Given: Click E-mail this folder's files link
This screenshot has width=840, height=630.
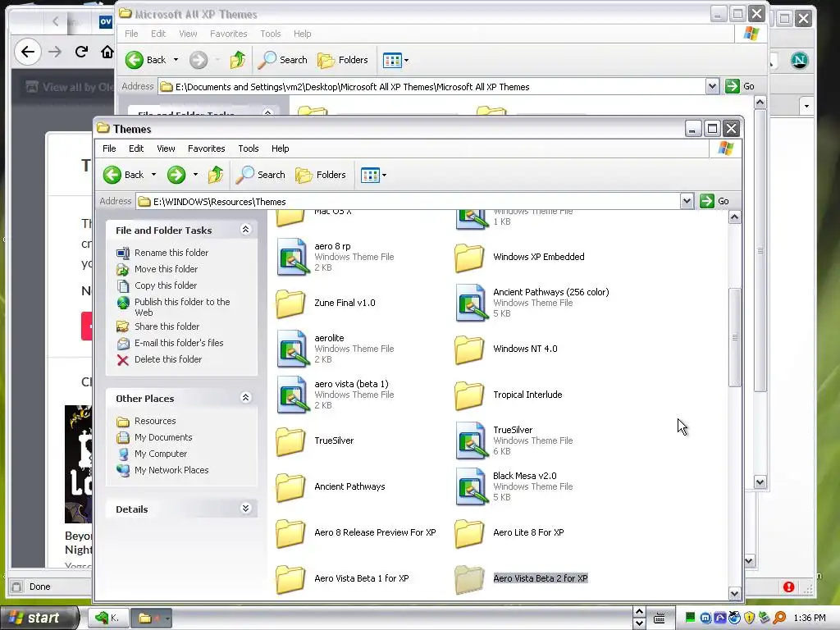Looking at the screenshot, I should pos(178,343).
